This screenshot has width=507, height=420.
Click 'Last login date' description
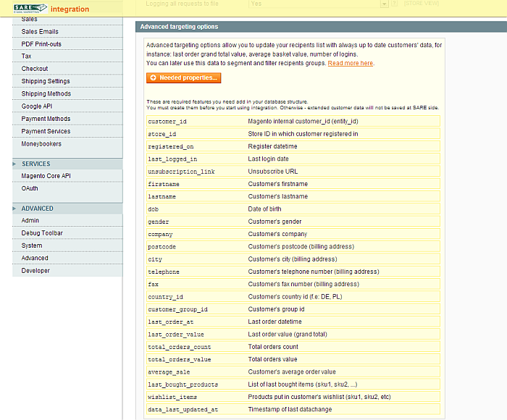(269, 159)
